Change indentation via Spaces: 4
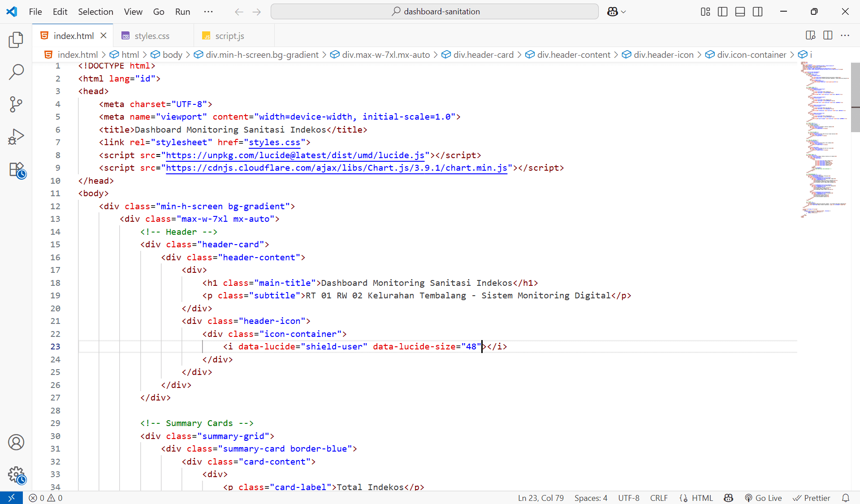 pyautogui.click(x=591, y=498)
